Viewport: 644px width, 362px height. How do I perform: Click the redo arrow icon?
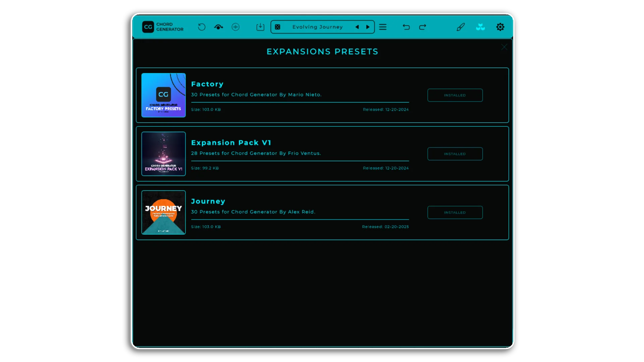pyautogui.click(x=423, y=27)
